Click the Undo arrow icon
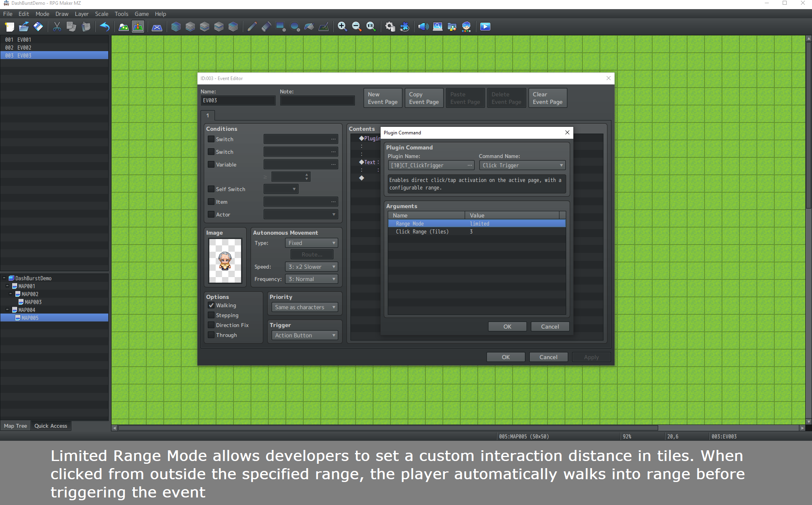812x505 pixels. pyautogui.click(x=105, y=27)
